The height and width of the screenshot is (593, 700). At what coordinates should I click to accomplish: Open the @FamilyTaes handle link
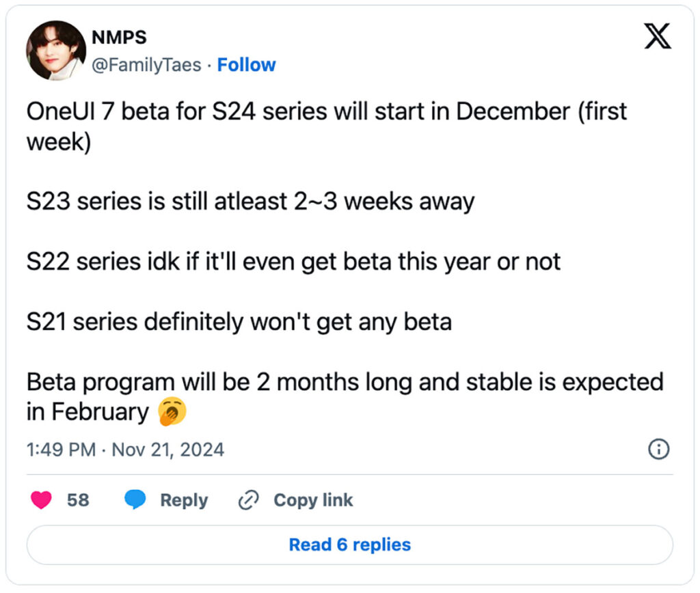pos(146,65)
